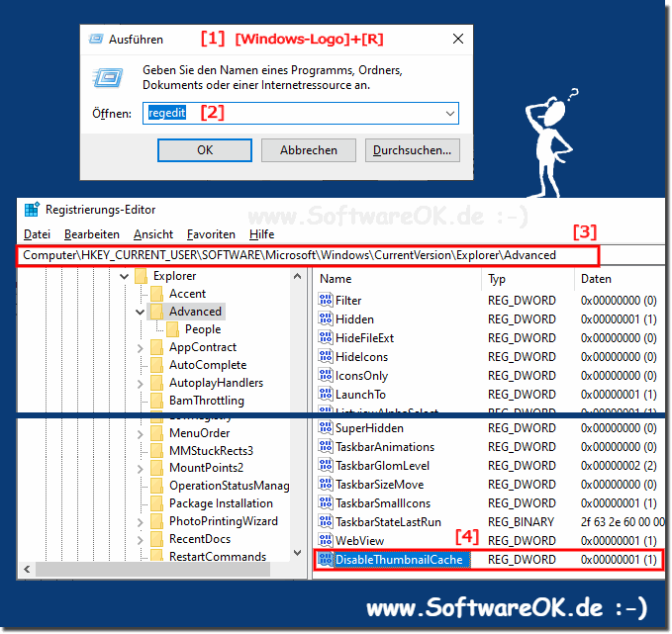
Task: Click the TaskbarSizeMove value icon
Action: (326, 484)
